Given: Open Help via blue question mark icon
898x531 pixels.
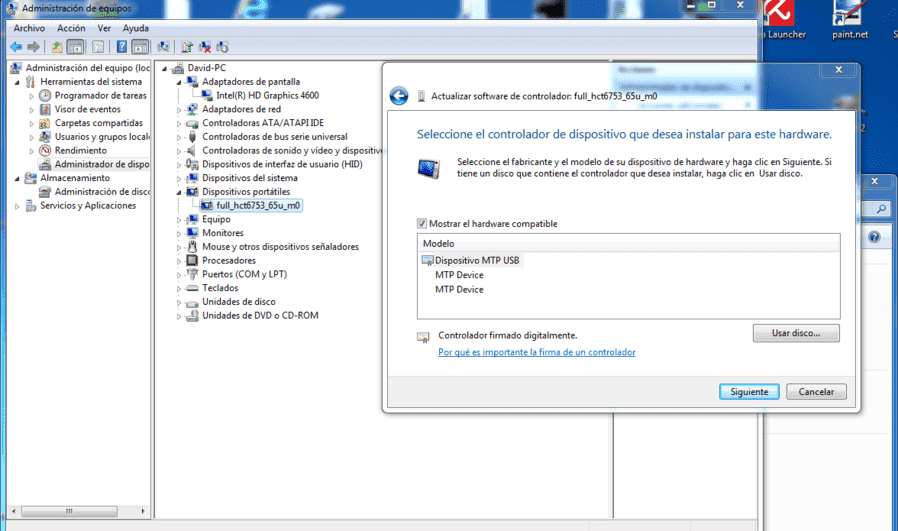Looking at the screenshot, I should point(121,47).
